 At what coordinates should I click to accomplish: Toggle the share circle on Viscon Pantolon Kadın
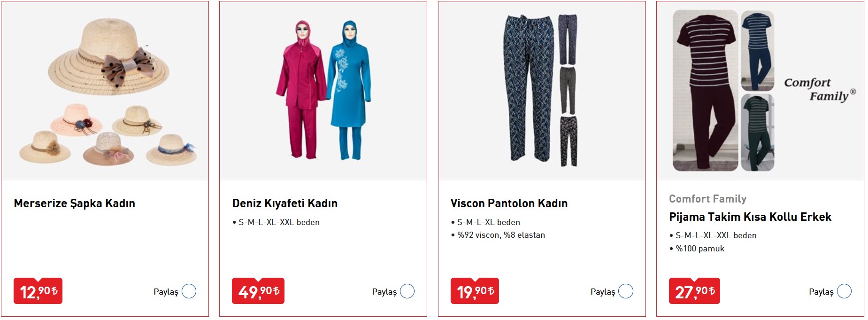626,291
